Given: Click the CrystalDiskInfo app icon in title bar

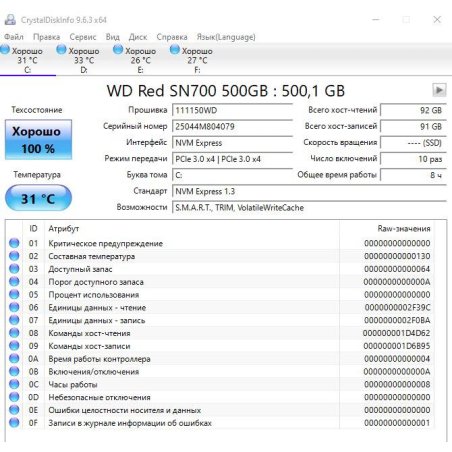Looking at the screenshot, I should coord(10,20).
